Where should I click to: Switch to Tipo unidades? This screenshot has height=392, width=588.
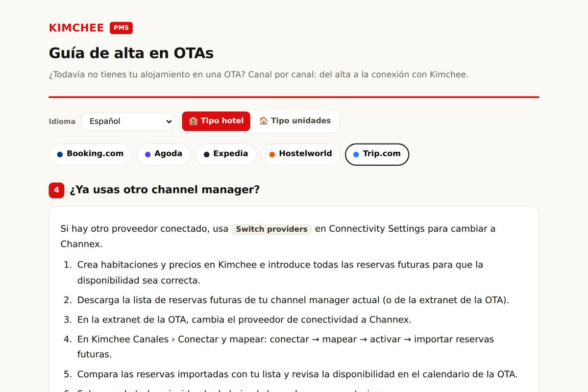294,121
